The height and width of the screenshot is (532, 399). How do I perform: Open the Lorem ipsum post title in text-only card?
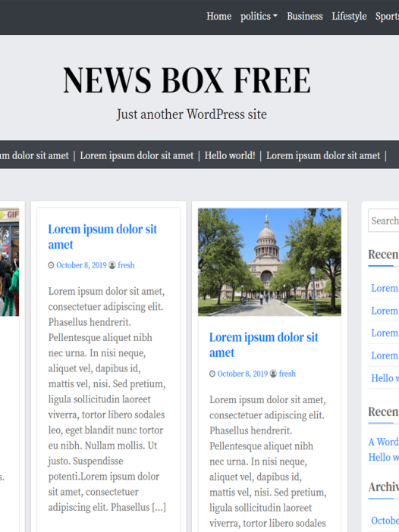click(102, 236)
